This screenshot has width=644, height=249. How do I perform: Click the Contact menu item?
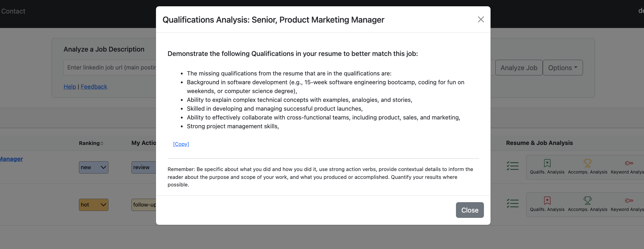13,11
